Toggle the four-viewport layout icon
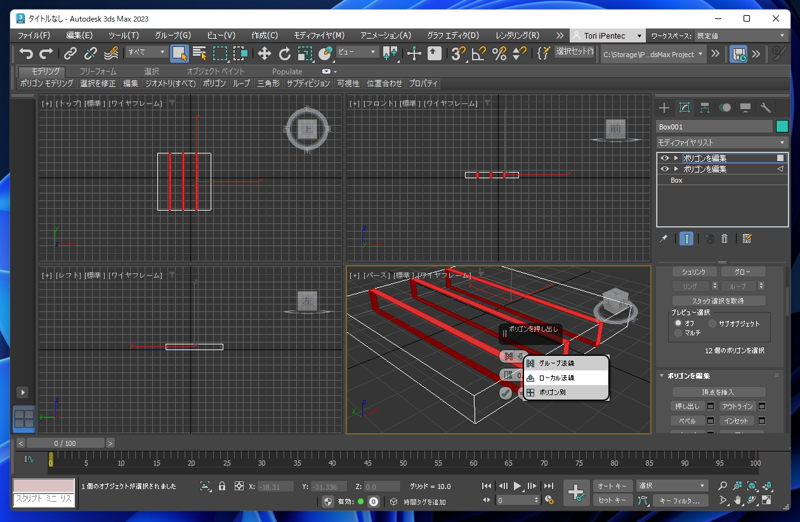This screenshot has height=522, width=800. click(x=24, y=418)
